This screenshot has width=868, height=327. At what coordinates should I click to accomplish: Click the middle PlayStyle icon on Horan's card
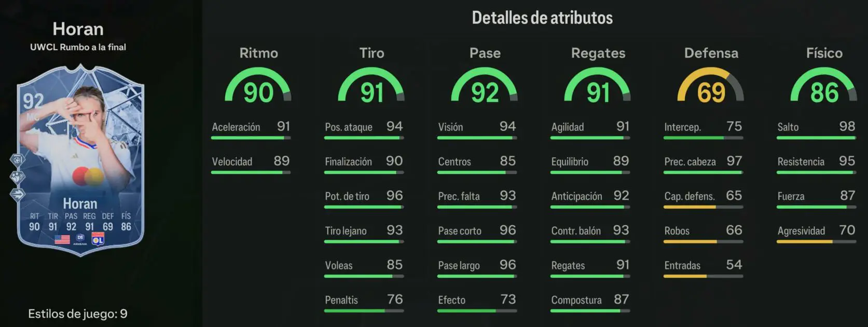pyautogui.click(x=17, y=178)
